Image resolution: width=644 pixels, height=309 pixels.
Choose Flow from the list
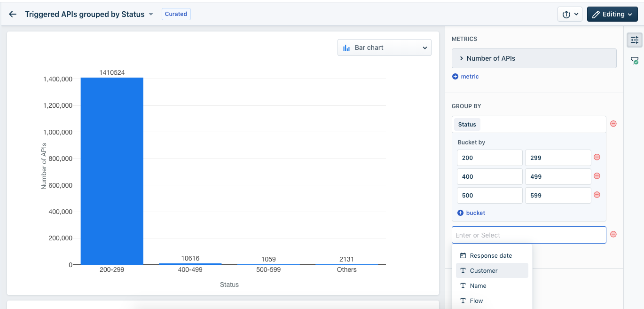(x=492, y=301)
